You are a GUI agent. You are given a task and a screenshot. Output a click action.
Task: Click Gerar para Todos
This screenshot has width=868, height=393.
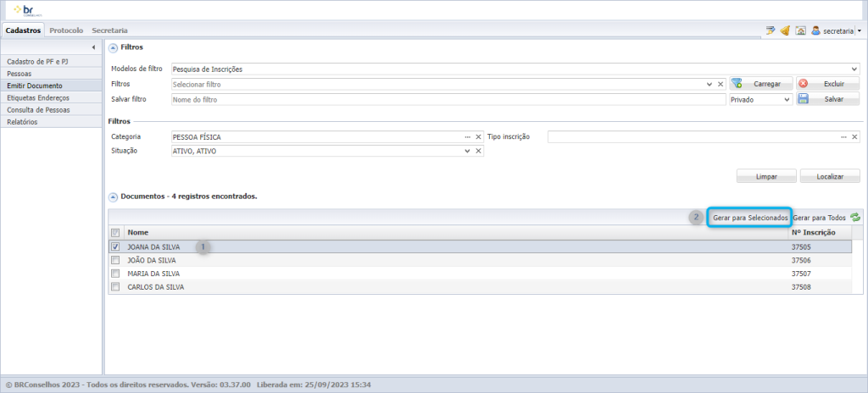(820, 218)
